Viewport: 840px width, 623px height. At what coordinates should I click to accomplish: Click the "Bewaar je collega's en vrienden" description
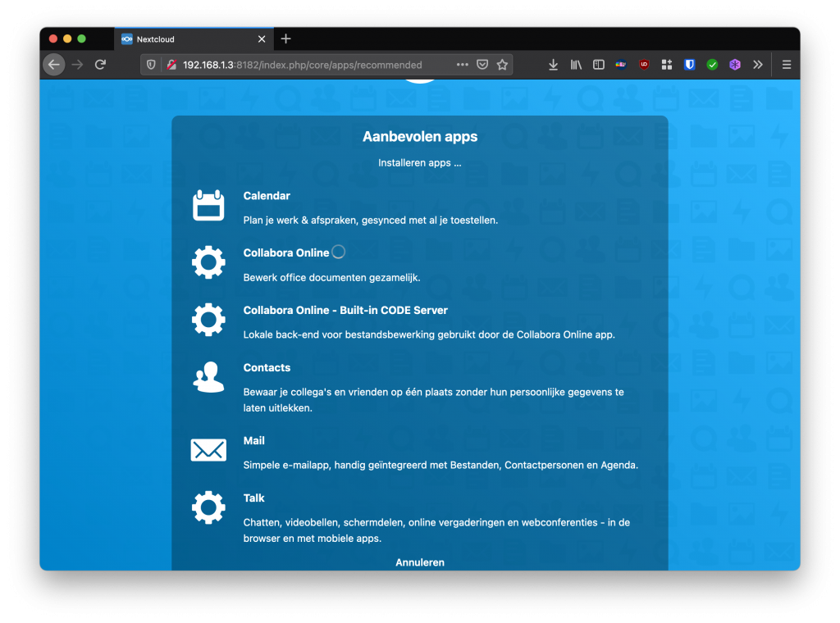coord(433,400)
